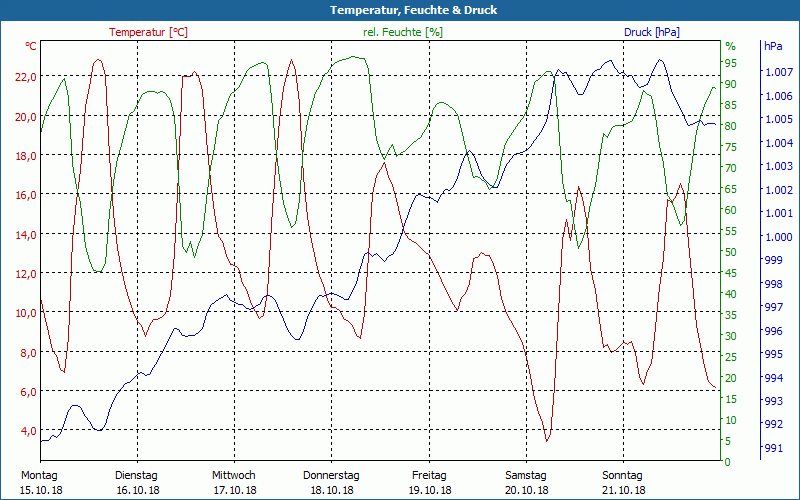Select the Freitag day label
This screenshot has width=800, height=500.
click(x=429, y=475)
